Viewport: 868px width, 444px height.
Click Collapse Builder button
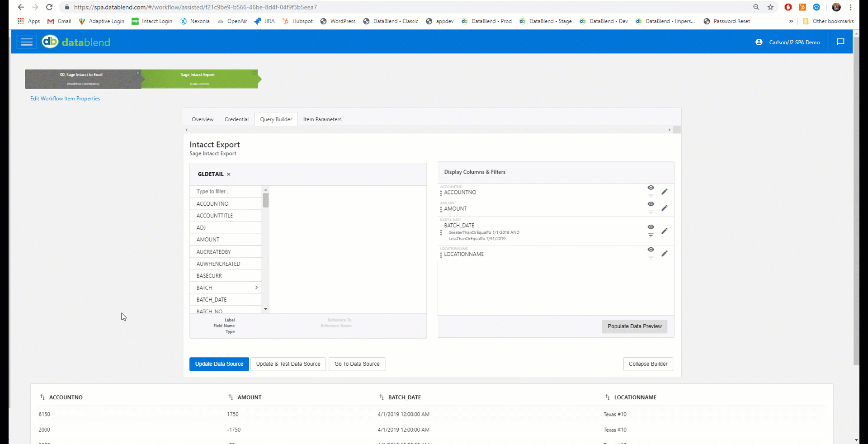tap(648, 364)
